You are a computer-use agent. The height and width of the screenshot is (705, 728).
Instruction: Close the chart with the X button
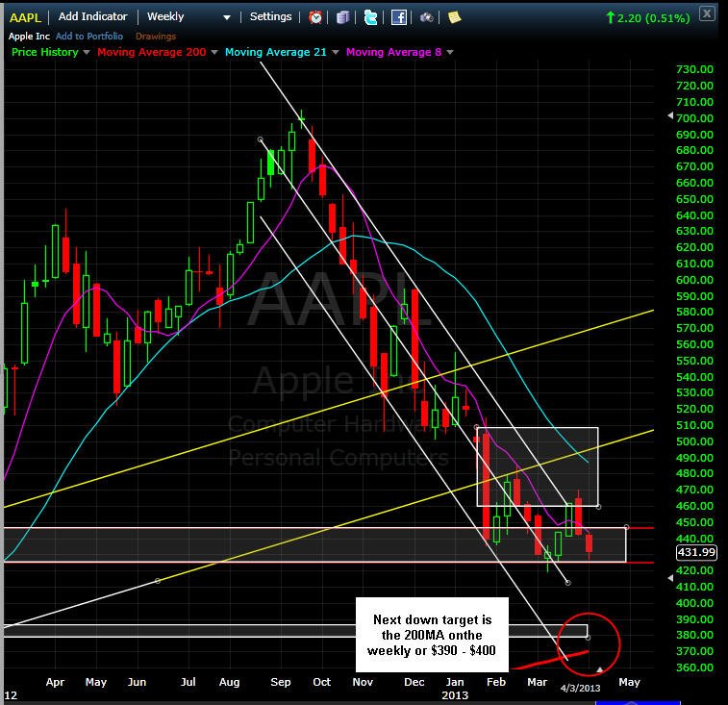coord(707,13)
